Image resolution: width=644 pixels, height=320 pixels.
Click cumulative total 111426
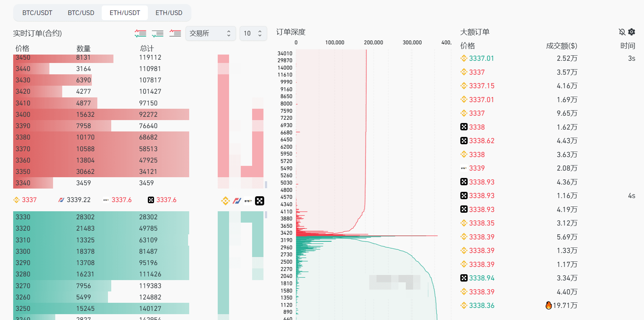pyautogui.click(x=150, y=274)
